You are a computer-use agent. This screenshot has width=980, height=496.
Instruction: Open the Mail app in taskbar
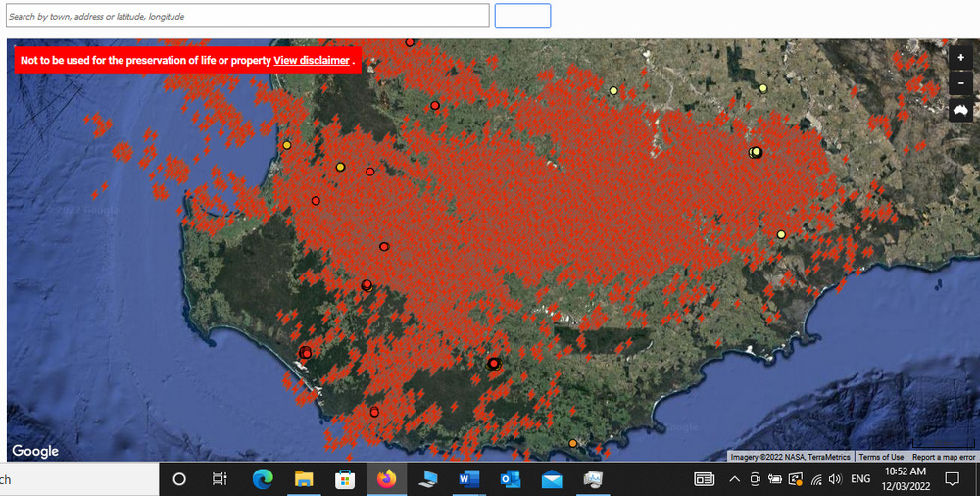[551, 479]
